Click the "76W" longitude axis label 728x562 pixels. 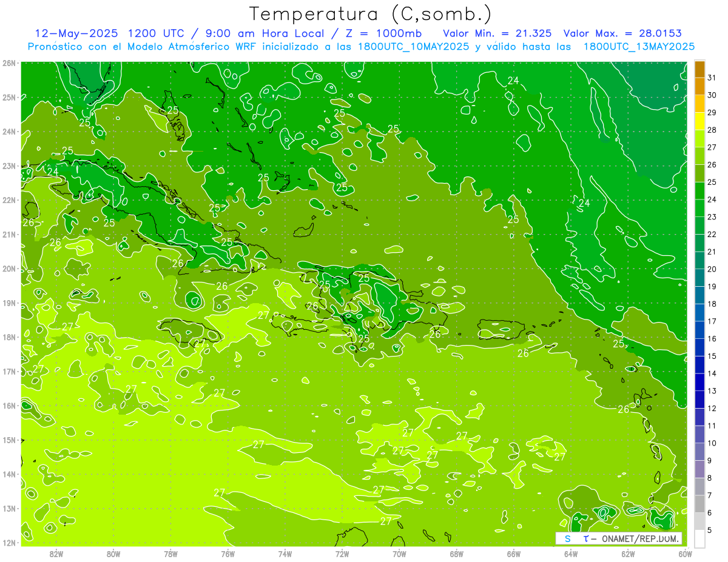228,553
